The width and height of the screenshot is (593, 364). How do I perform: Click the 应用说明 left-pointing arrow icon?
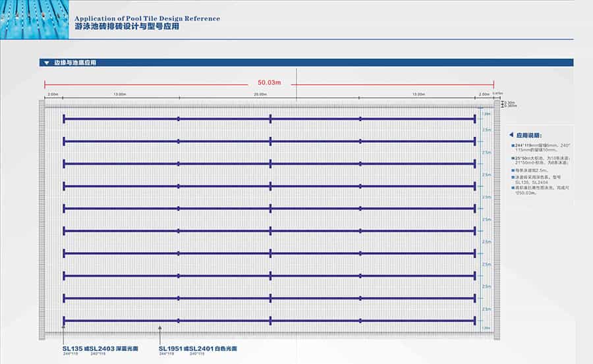click(512, 134)
